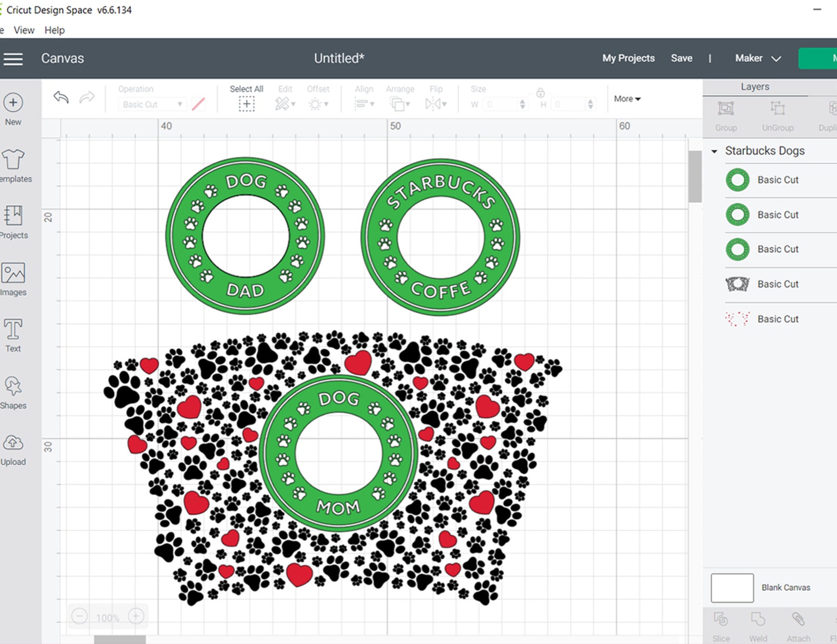Click the horizontal canvas scrollbar
The height and width of the screenshot is (644, 837).
[120, 640]
